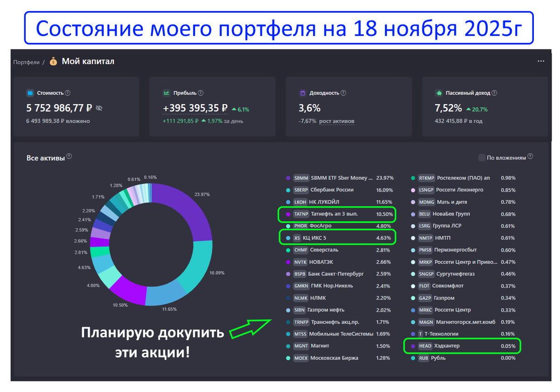Click the 3,6% yield value
560x392 pixels.
tap(309, 108)
